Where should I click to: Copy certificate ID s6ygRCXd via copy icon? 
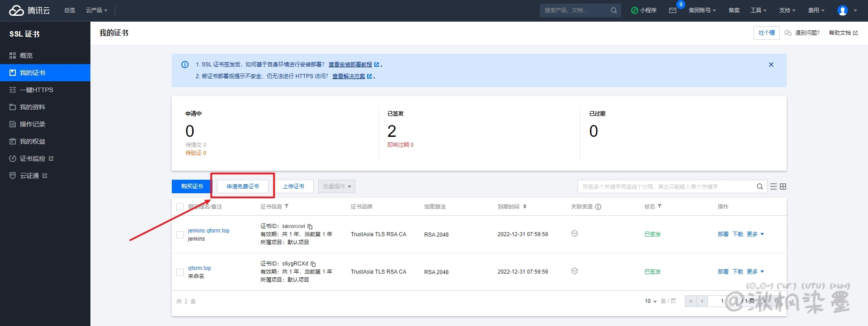pos(313,264)
